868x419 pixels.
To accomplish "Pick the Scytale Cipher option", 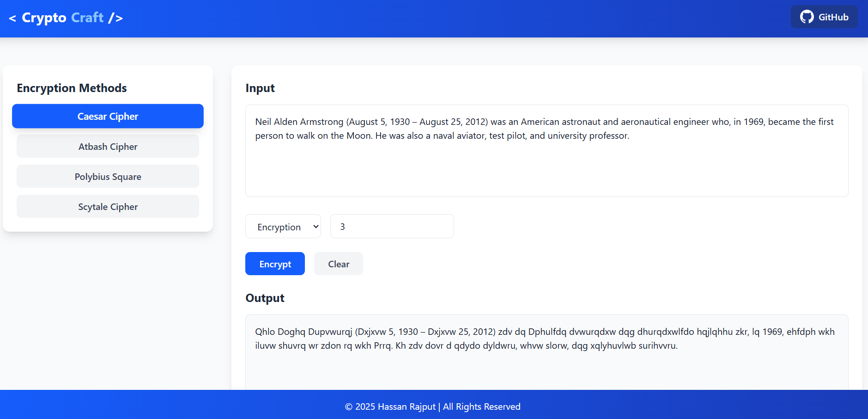I will (108, 207).
